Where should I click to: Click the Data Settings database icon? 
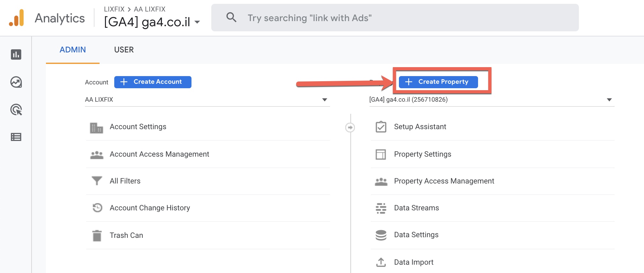tap(381, 235)
